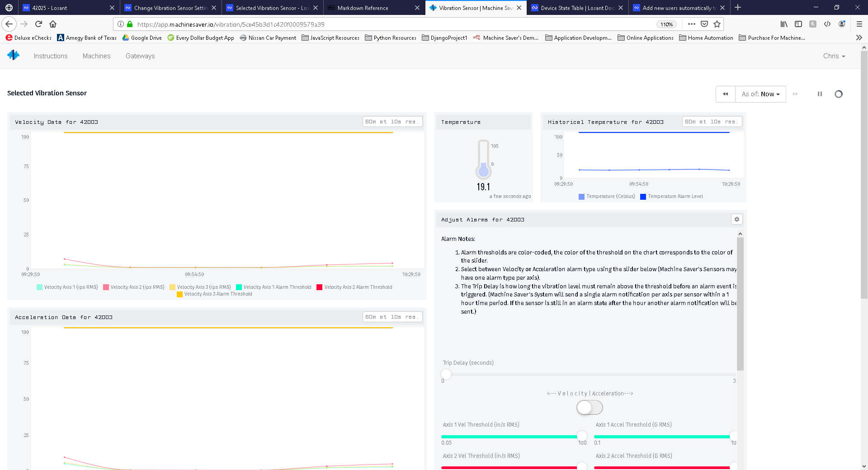Toggle Temperature (Celsius) legend entry
Screen dimensions: 868x470
(607, 196)
